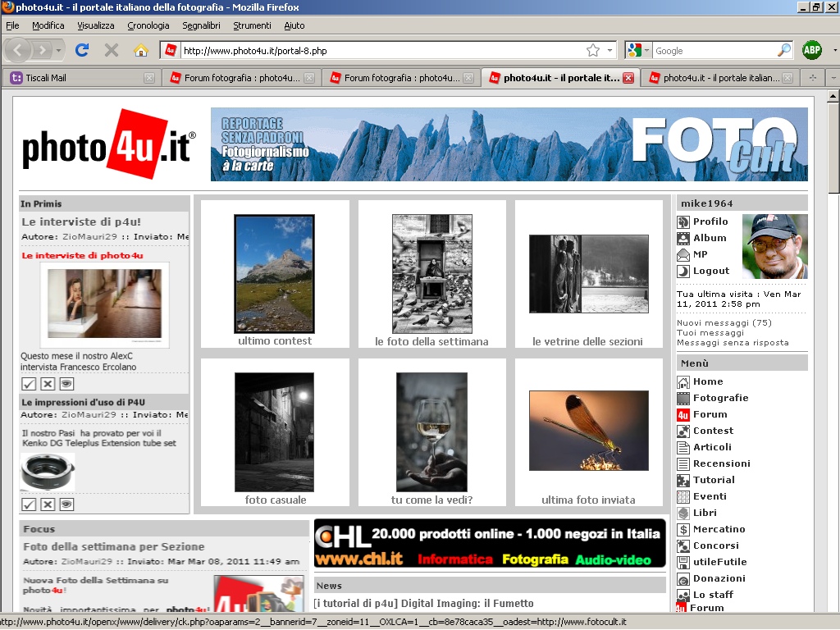
Task: Open the list all tabs dropdown
Action: pos(833,78)
